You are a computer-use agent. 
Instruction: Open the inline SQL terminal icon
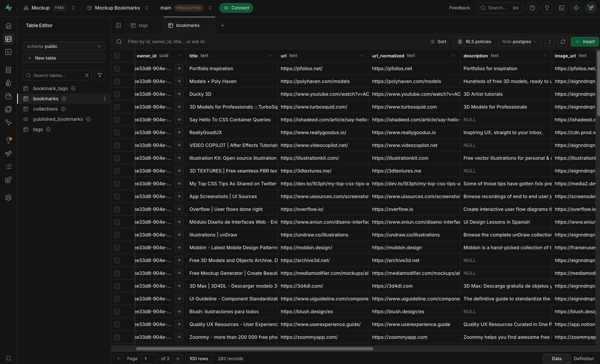pos(561,8)
